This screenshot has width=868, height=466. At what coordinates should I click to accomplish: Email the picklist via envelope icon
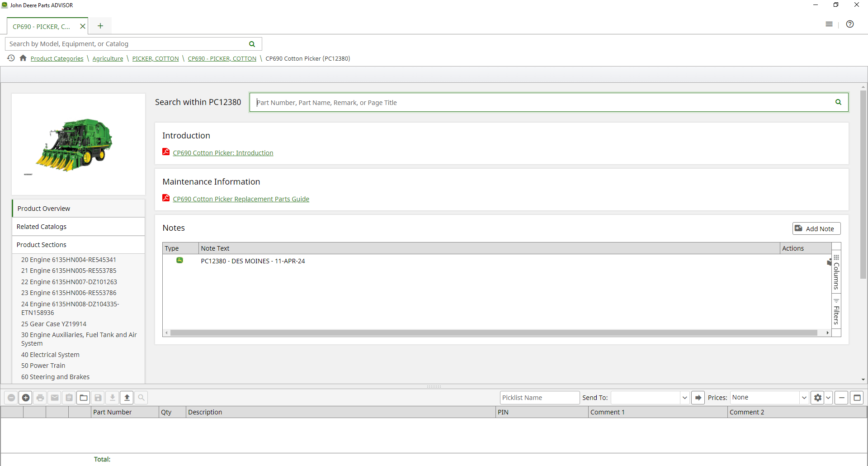coord(55,398)
